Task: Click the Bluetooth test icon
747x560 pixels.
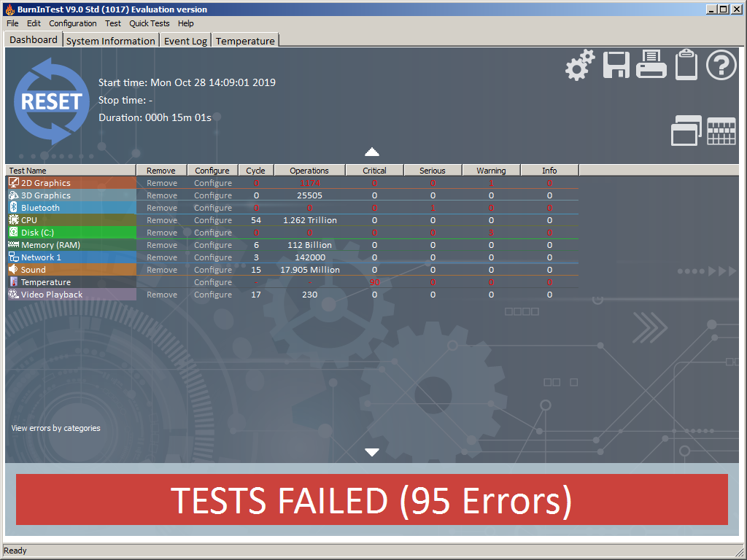Action: point(14,207)
